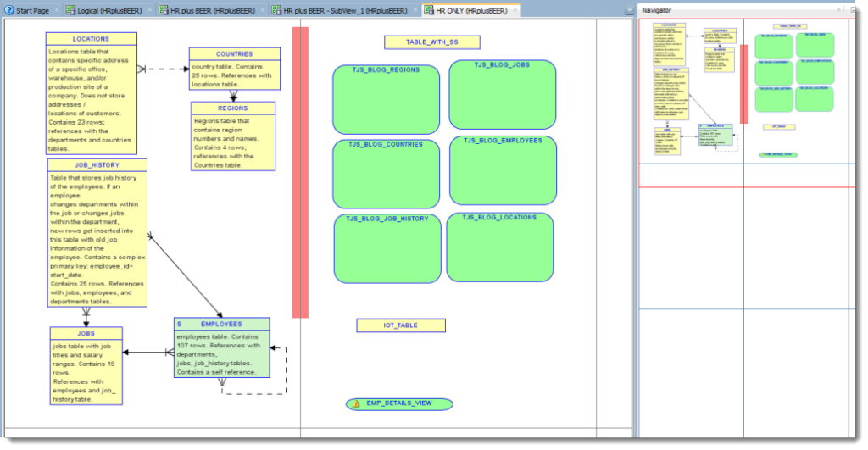Select the JOB_HISTORY table header
The width and height of the screenshot is (868, 450).
pos(97,165)
